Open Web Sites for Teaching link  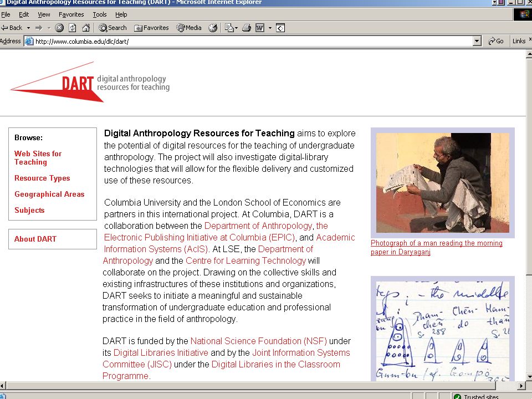(38, 158)
